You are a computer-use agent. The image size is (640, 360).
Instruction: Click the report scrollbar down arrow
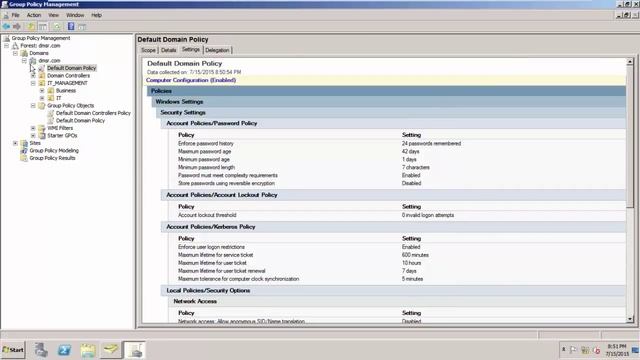630,319
